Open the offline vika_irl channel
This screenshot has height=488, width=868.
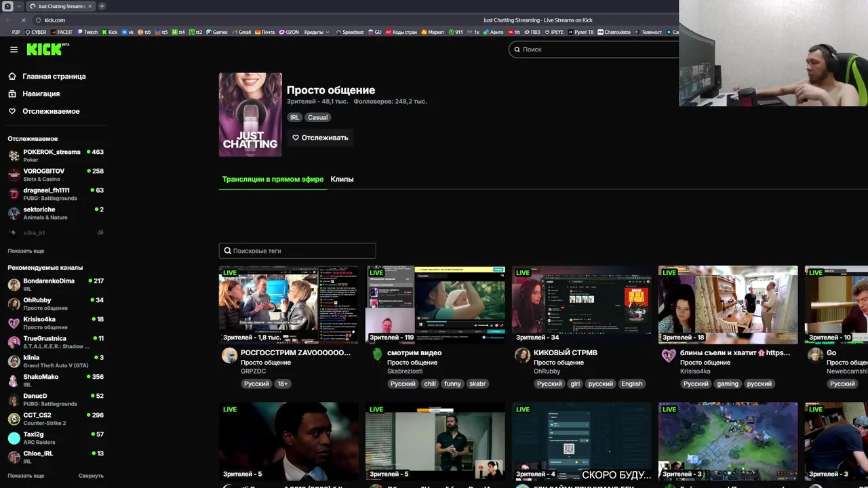[56, 232]
